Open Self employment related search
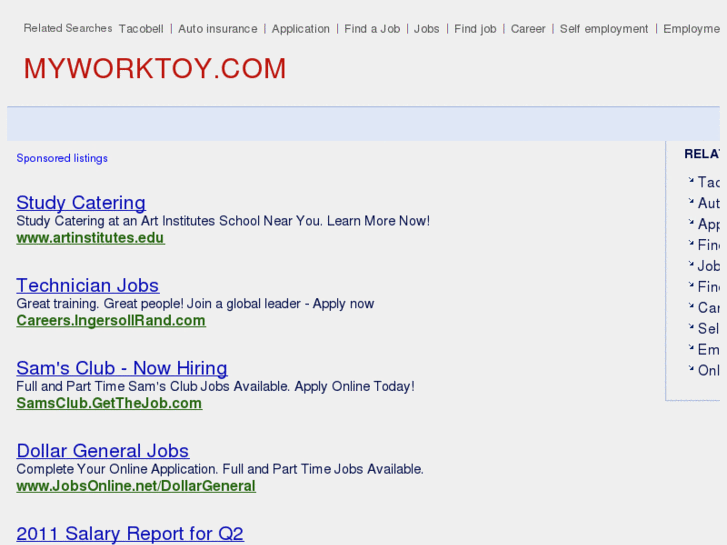The width and height of the screenshot is (727, 545). (604, 29)
